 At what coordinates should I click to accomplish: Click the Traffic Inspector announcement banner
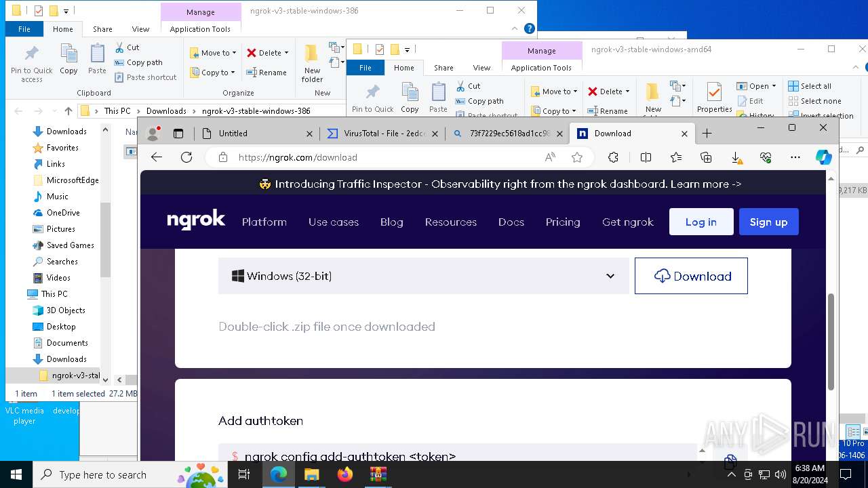click(501, 184)
